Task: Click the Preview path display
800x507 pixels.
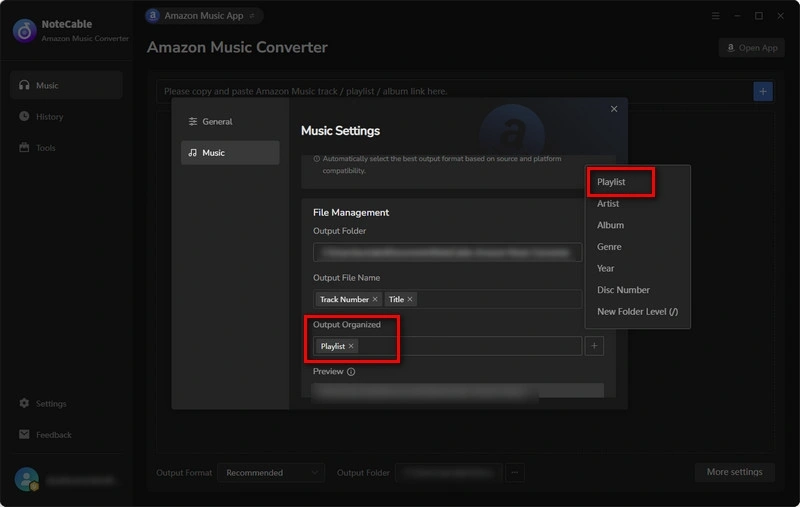Action: (458, 391)
